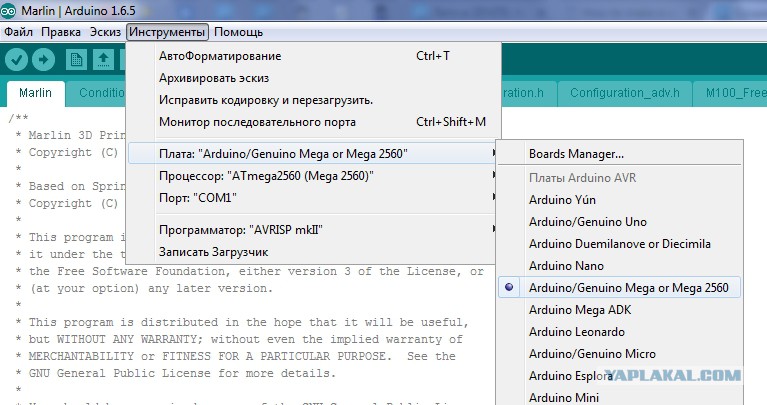Click the Arduino logo in title bar
The height and width of the screenshot is (405, 767).
pyautogui.click(x=8, y=10)
